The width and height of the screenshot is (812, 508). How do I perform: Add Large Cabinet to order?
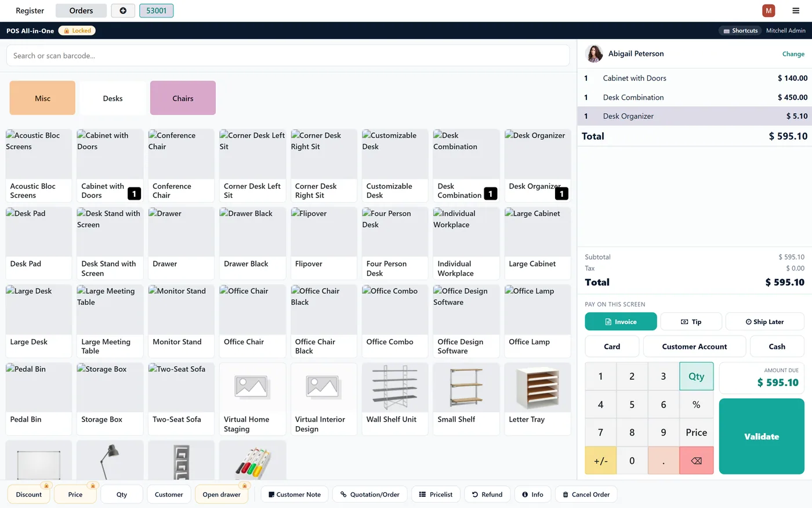(538, 243)
